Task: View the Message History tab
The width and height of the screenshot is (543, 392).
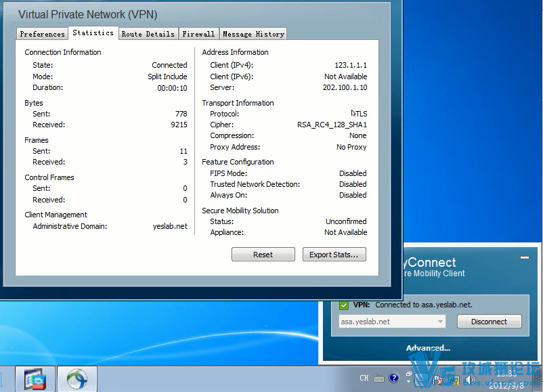Action: coord(253,34)
